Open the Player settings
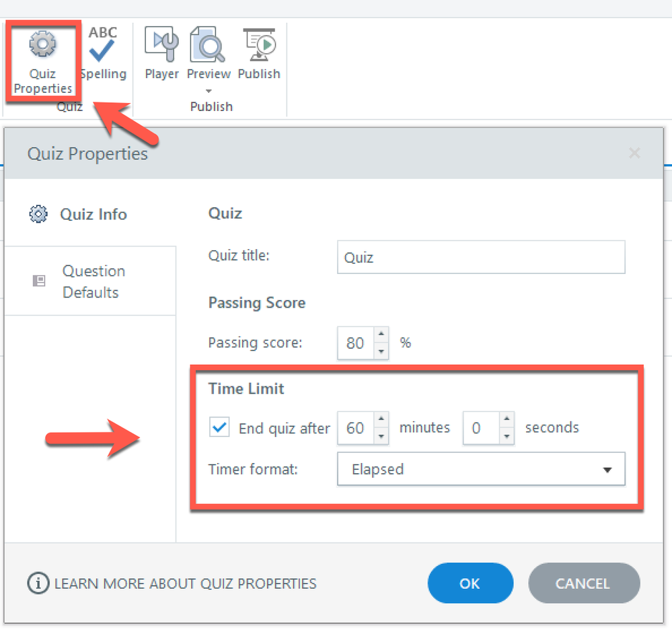 [162, 54]
